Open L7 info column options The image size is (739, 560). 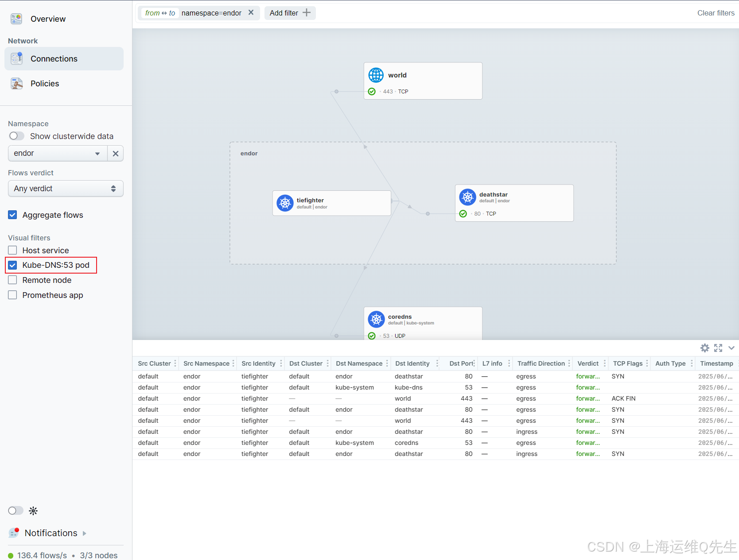click(509, 363)
